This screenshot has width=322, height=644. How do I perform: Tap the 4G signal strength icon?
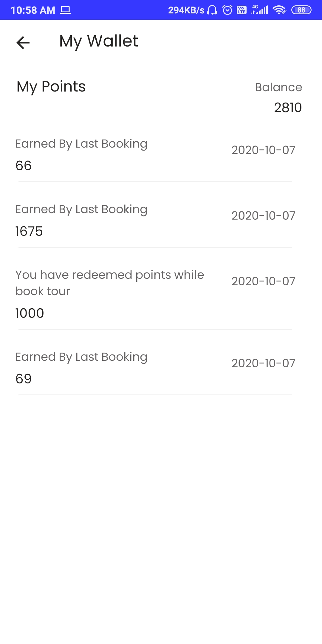[259, 10]
